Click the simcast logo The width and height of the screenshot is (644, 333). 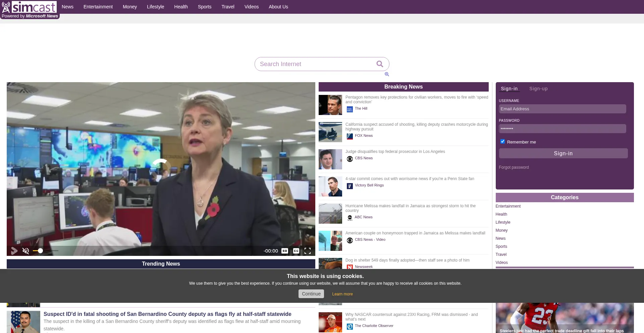pyautogui.click(x=30, y=7)
